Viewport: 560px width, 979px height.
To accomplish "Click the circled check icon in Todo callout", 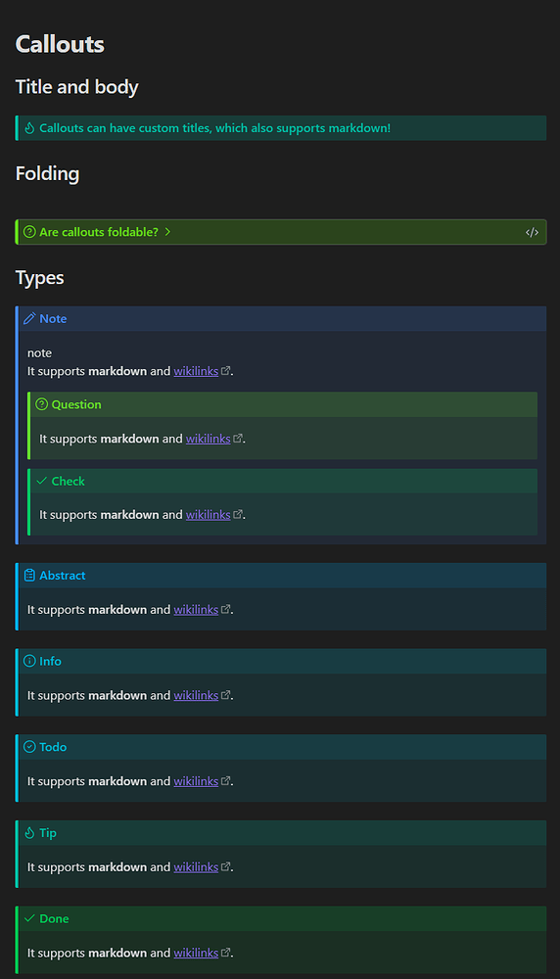I will (x=29, y=747).
